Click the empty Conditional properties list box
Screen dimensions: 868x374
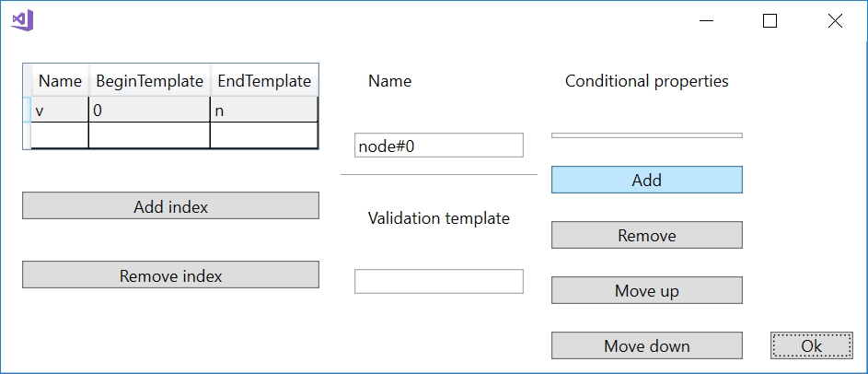[x=646, y=135]
